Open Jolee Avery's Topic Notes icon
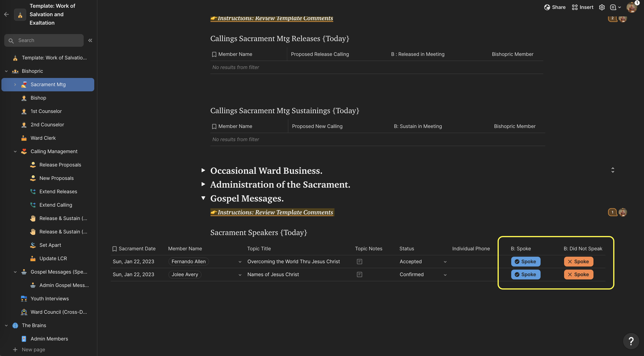Screen dimensions: 644x356 click(359, 275)
